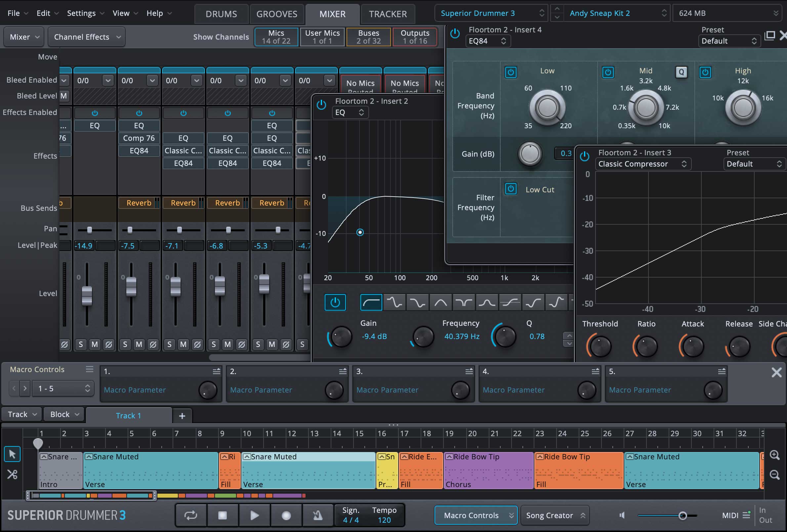Click the Buses show-channels button
Screen dimensions: 787x532
pyautogui.click(x=368, y=37)
